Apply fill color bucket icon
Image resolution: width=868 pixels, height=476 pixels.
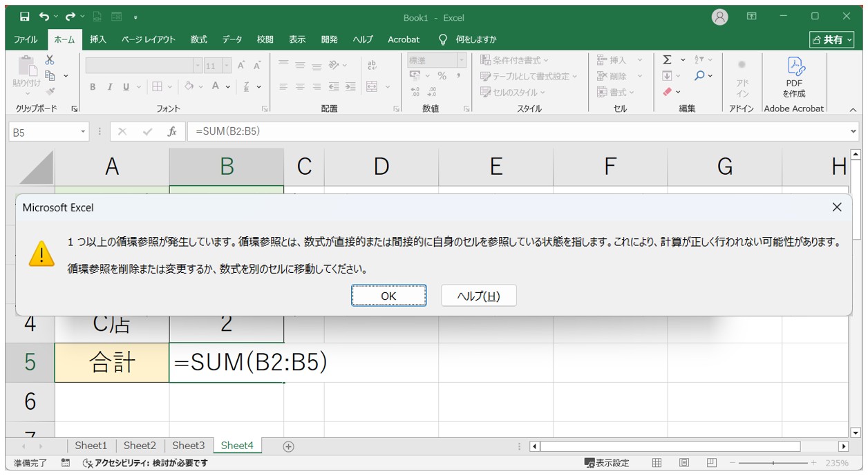tap(189, 86)
